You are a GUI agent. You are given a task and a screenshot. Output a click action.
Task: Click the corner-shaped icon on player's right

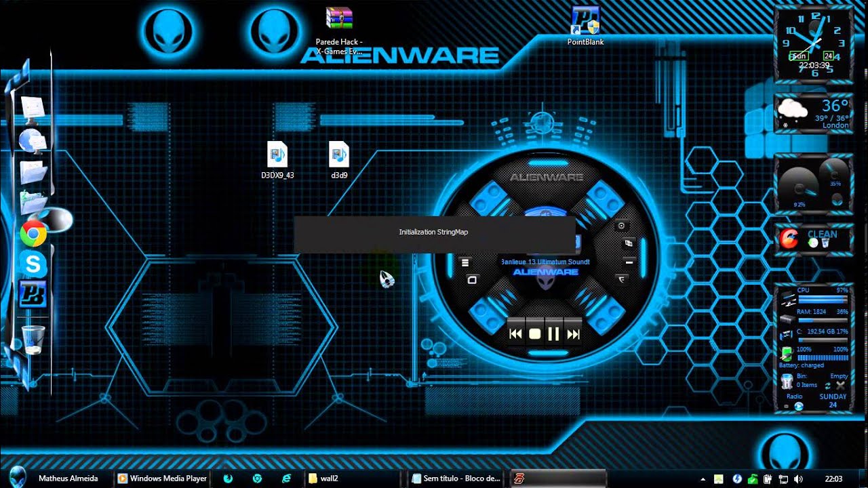[621, 279]
